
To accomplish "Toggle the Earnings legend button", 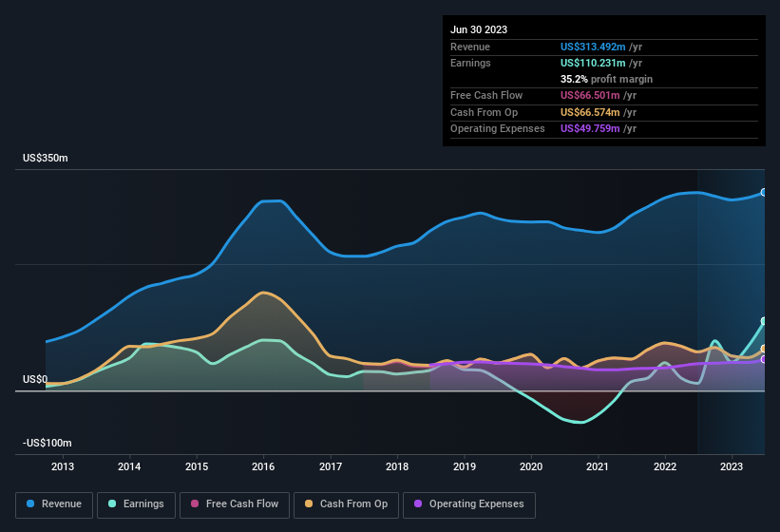I will pyautogui.click(x=136, y=504).
